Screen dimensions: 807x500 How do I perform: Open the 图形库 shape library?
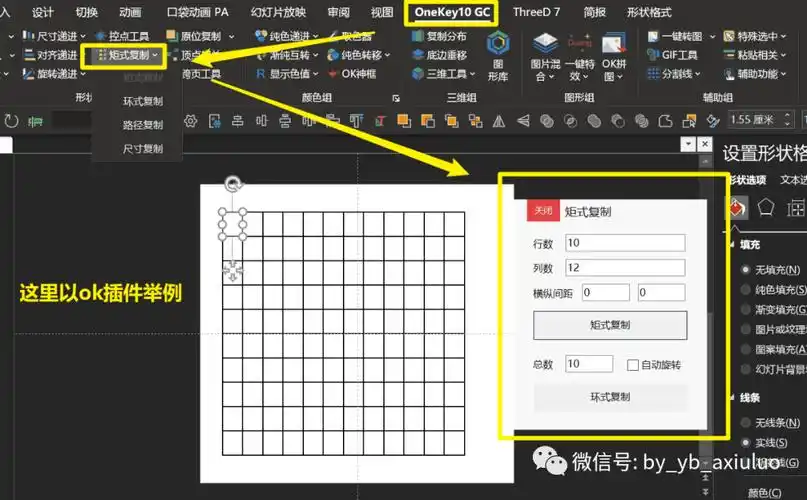click(498, 56)
